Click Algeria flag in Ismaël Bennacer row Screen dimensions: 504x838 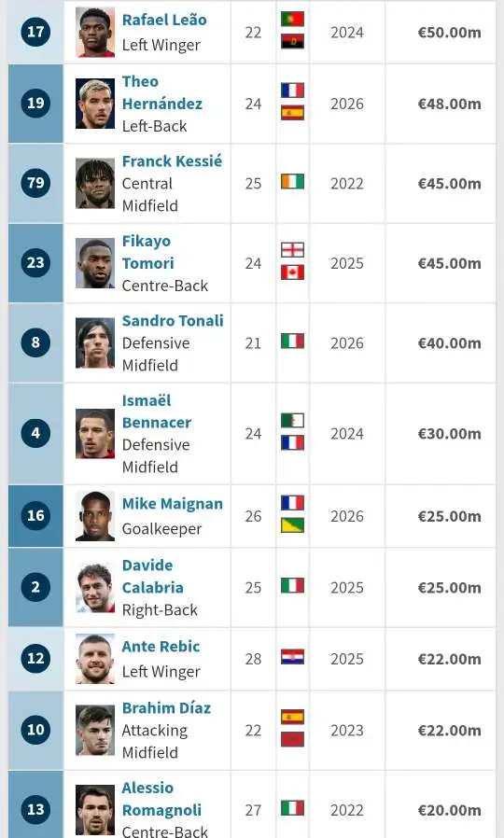pos(292,421)
